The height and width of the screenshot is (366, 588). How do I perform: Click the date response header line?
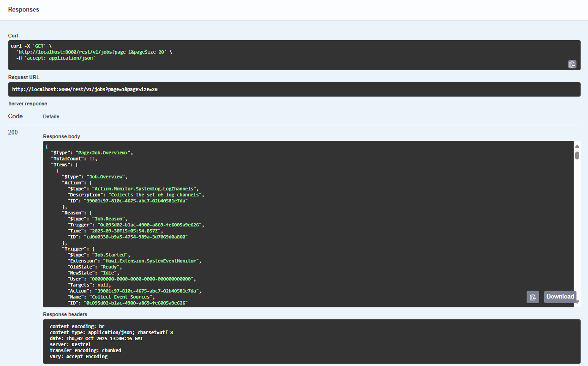(96, 338)
